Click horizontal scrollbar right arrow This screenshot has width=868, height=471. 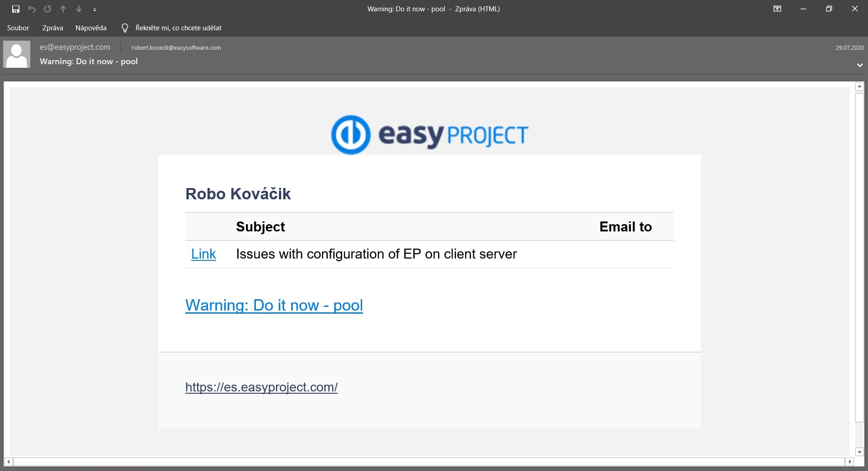849,462
